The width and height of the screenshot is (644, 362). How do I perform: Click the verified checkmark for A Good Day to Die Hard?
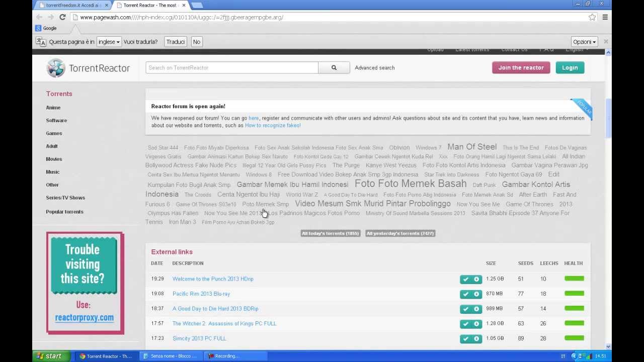[x=465, y=309]
